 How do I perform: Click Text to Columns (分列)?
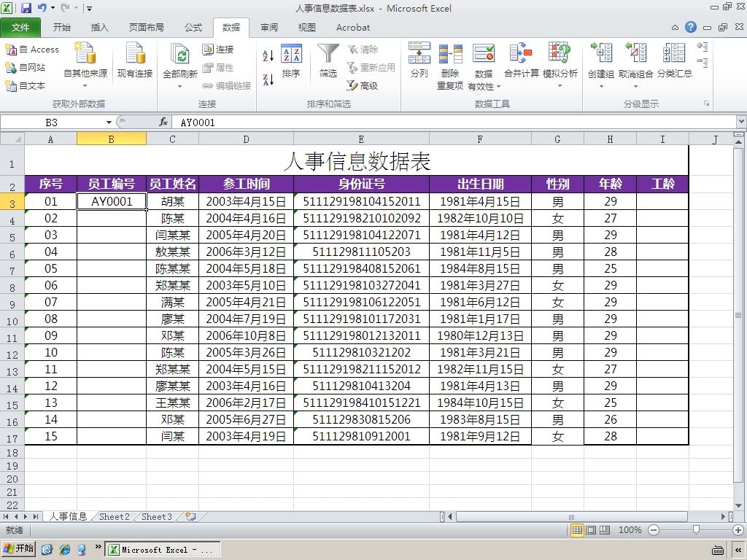(419, 60)
